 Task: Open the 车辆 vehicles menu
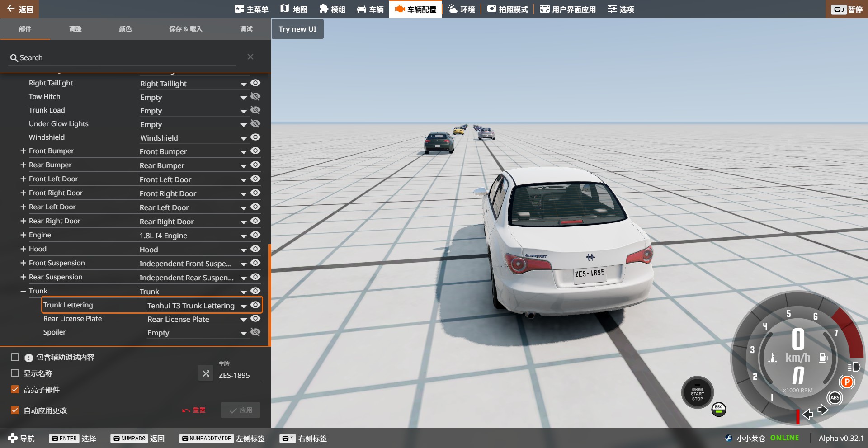point(370,9)
